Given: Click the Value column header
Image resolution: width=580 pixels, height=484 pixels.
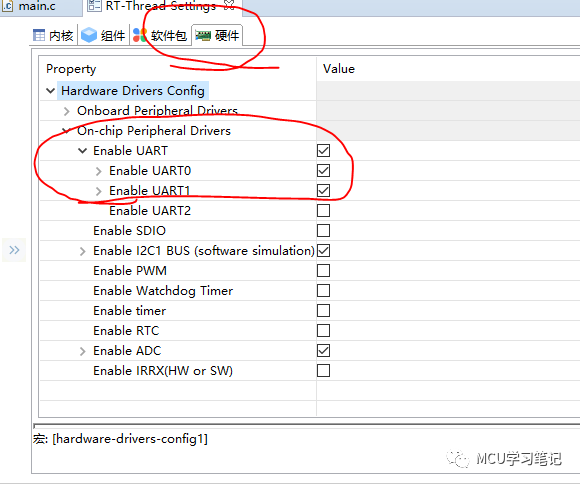Looking at the screenshot, I should (339, 69).
